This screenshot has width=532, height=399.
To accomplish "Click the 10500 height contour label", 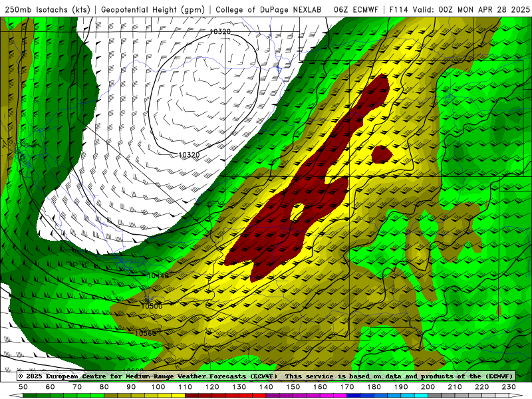I will pyautogui.click(x=152, y=306).
